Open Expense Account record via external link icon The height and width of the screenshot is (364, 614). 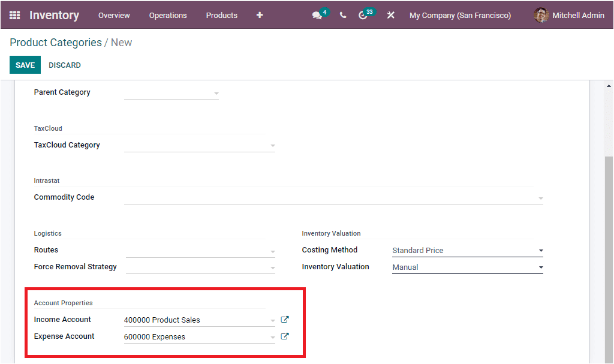coord(284,336)
